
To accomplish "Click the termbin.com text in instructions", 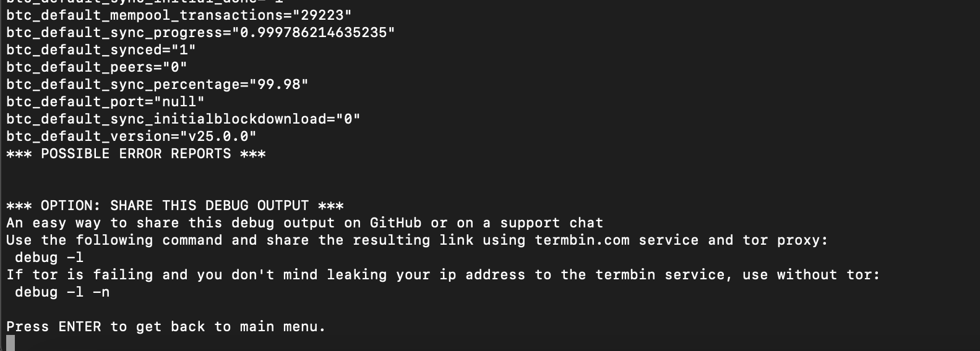I will coord(582,240).
